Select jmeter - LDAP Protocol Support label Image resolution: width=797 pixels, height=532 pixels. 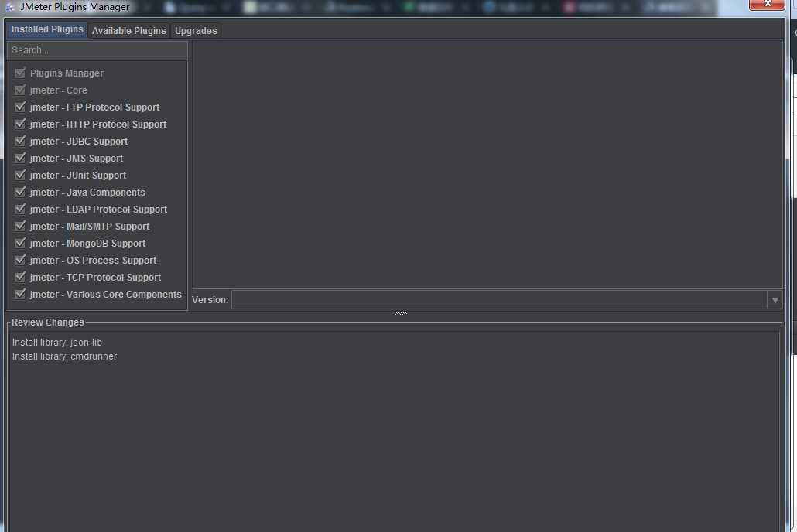(x=98, y=210)
